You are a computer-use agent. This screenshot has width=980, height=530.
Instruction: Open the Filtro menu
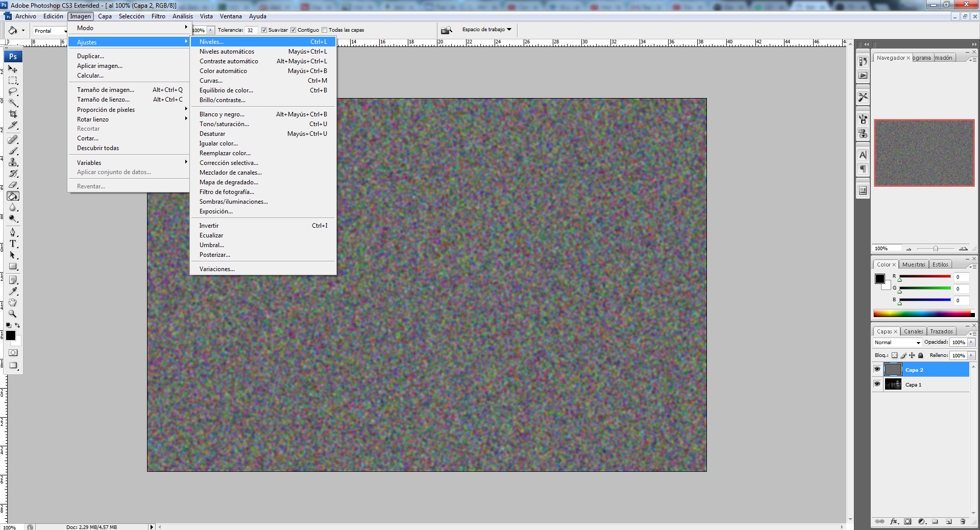point(158,16)
